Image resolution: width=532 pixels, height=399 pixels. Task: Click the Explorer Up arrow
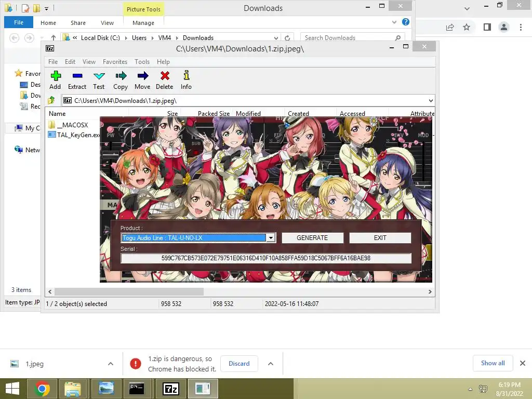click(x=54, y=37)
